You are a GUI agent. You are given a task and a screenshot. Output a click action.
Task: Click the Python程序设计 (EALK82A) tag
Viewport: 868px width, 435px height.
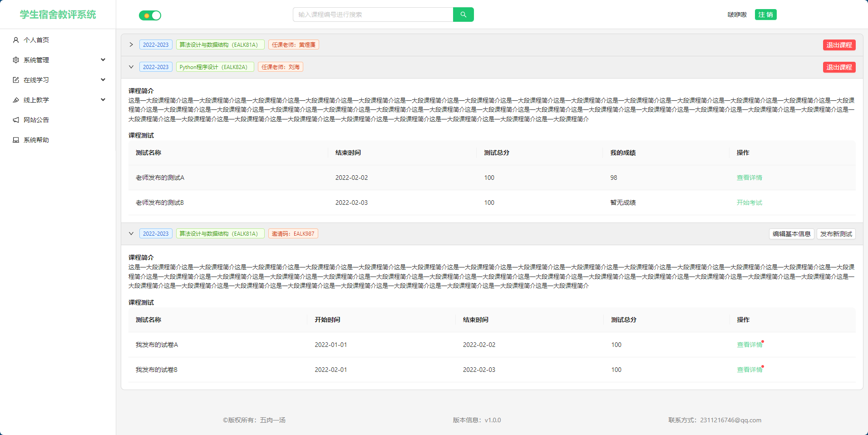pyautogui.click(x=215, y=67)
